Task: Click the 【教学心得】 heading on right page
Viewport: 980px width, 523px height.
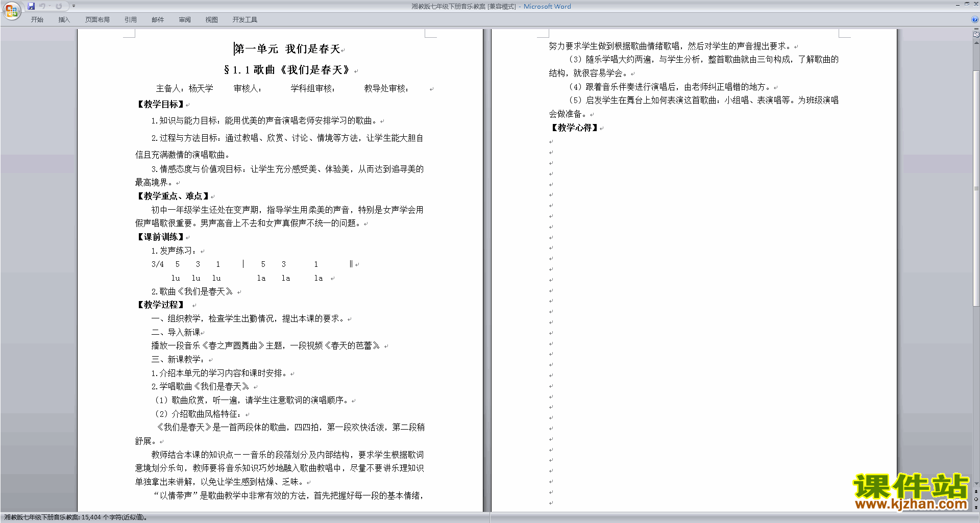Action: pyautogui.click(x=575, y=128)
